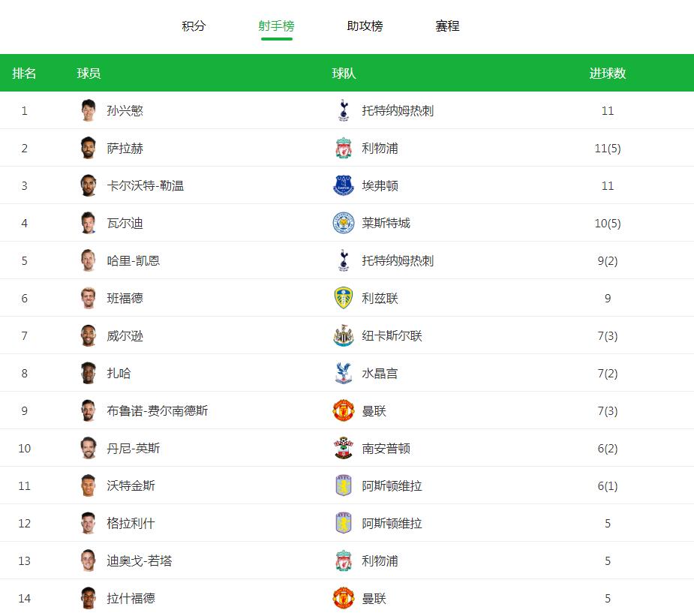Open 卡尔沃特-勒温 player link
This screenshot has height=616, width=694.
pos(145,185)
